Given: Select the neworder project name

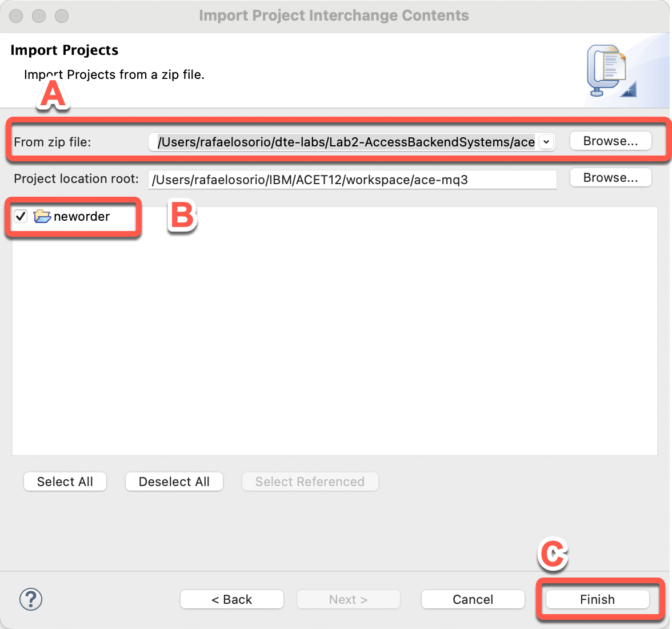Looking at the screenshot, I should pyautogui.click(x=82, y=216).
